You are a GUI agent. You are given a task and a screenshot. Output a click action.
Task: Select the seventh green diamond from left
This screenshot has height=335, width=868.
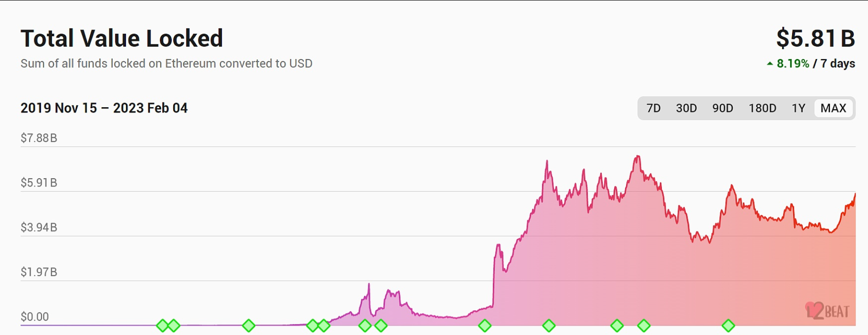[381, 326]
